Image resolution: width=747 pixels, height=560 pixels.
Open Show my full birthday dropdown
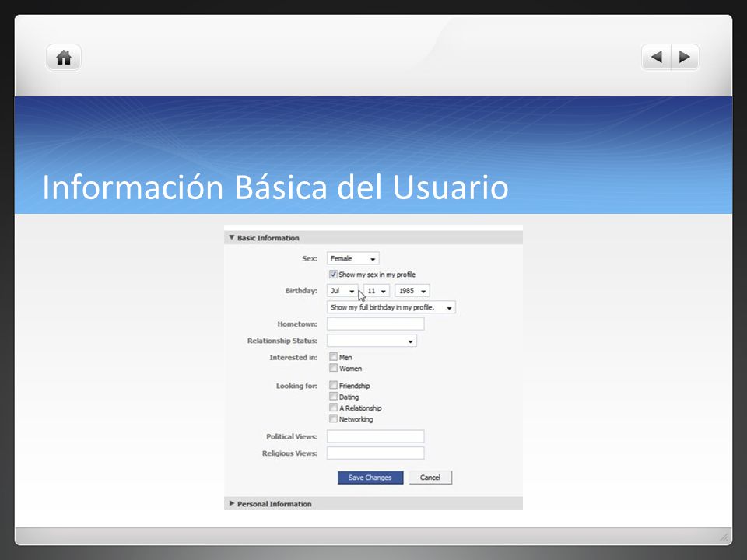pyautogui.click(x=391, y=307)
